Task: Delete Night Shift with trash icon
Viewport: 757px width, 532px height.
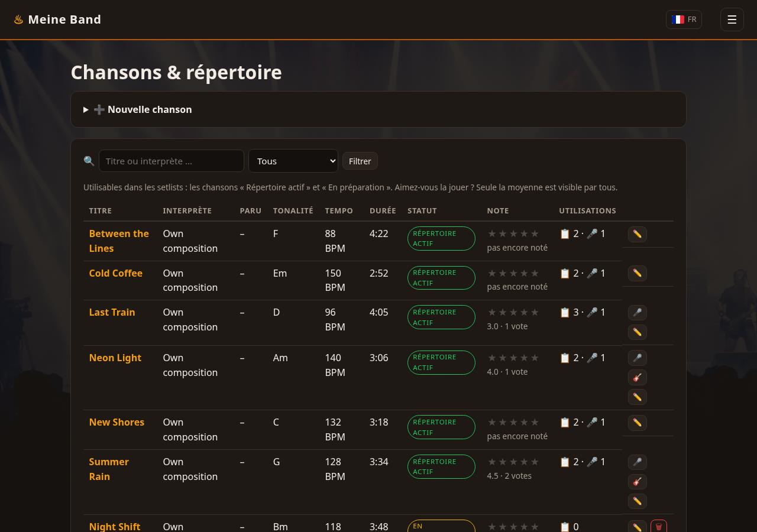Action: coord(659,526)
